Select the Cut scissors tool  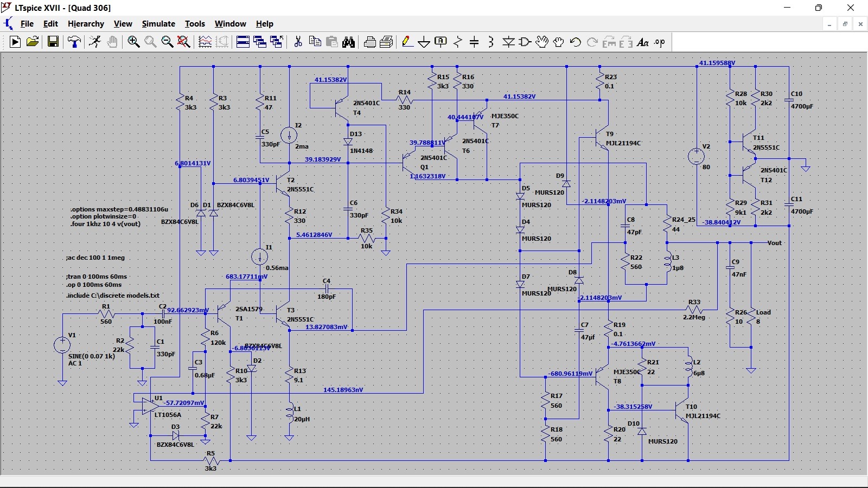(298, 42)
